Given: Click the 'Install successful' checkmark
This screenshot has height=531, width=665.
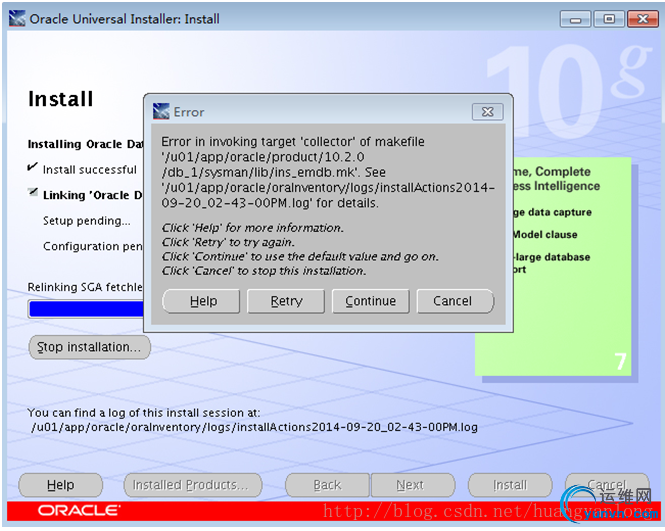Looking at the screenshot, I should click(x=32, y=167).
